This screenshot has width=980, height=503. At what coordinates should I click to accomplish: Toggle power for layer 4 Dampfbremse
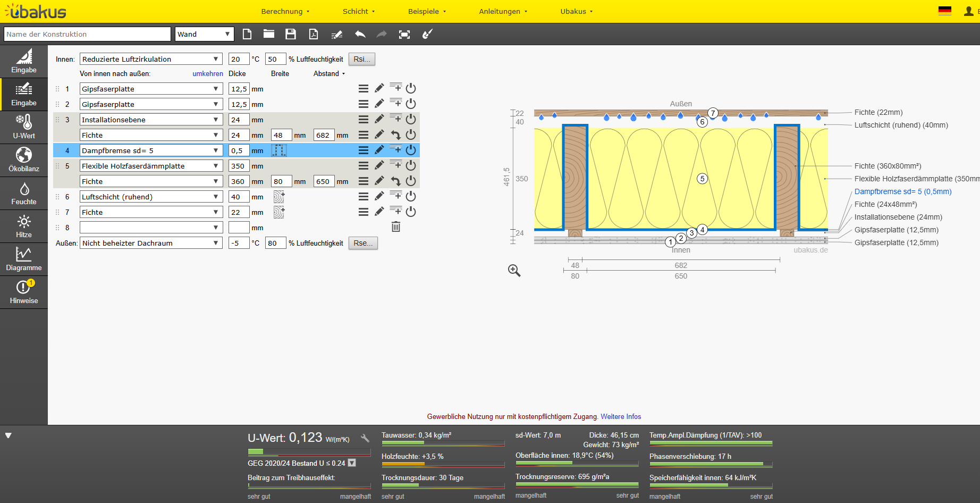click(x=411, y=150)
